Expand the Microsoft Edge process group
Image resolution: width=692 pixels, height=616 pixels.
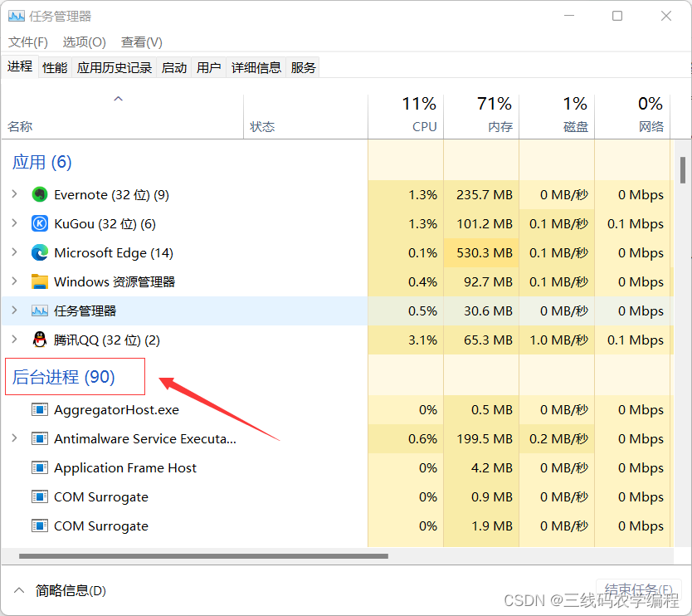click(x=15, y=252)
